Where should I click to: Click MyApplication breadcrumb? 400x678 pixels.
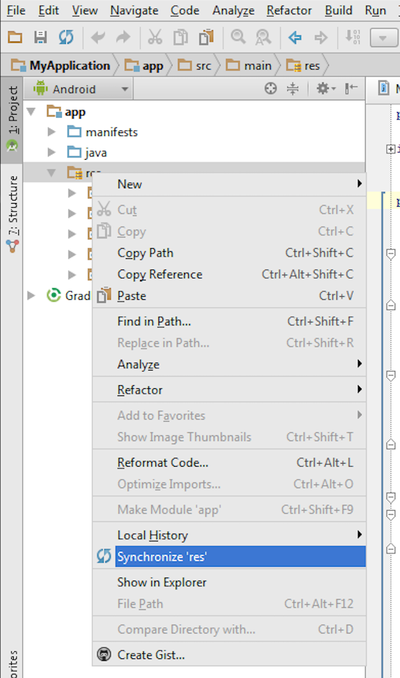(x=61, y=66)
